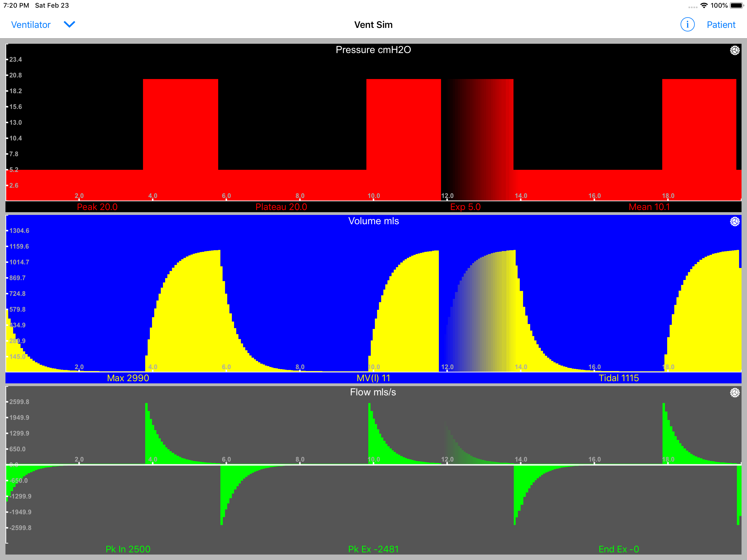The width and height of the screenshot is (747, 560).
Task: Tap the battery status icon
Action: [737, 5]
